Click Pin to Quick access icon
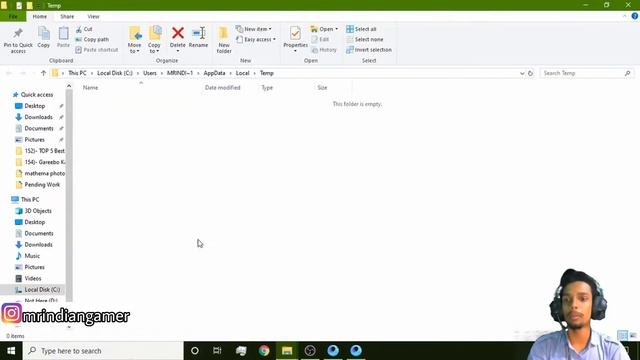Image resolution: width=640 pixels, height=360 pixels. pyautogui.click(x=18, y=40)
